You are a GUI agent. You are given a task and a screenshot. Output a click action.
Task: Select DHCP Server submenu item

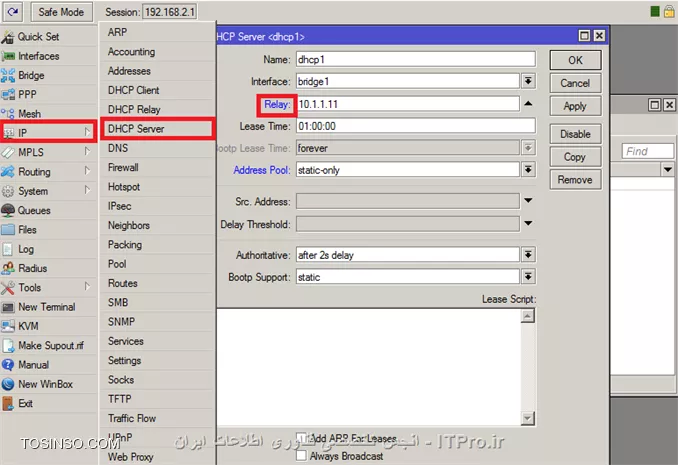pos(158,128)
